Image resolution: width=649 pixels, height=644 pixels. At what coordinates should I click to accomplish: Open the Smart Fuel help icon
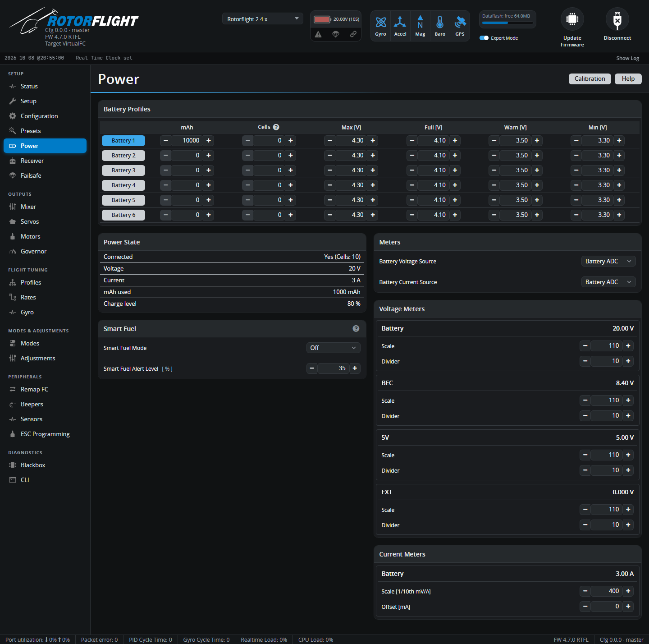[x=356, y=329]
